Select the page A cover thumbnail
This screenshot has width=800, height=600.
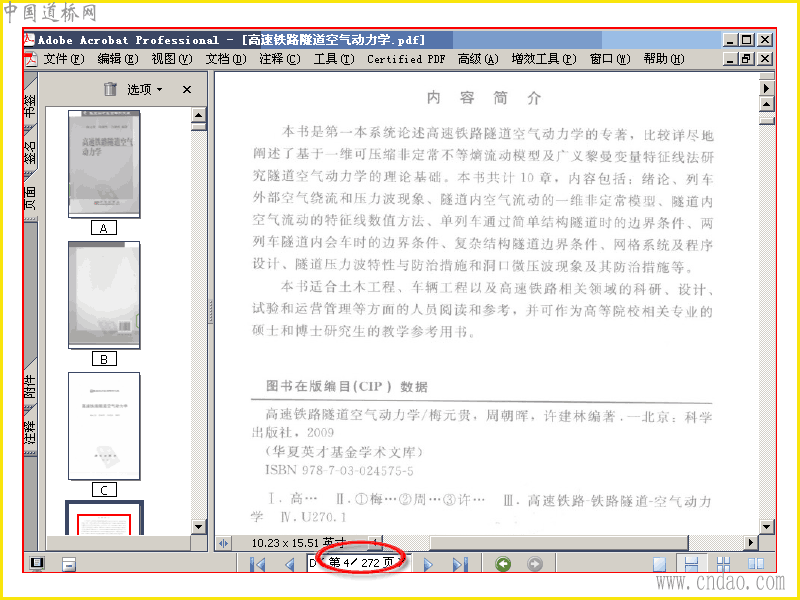click(x=104, y=164)
